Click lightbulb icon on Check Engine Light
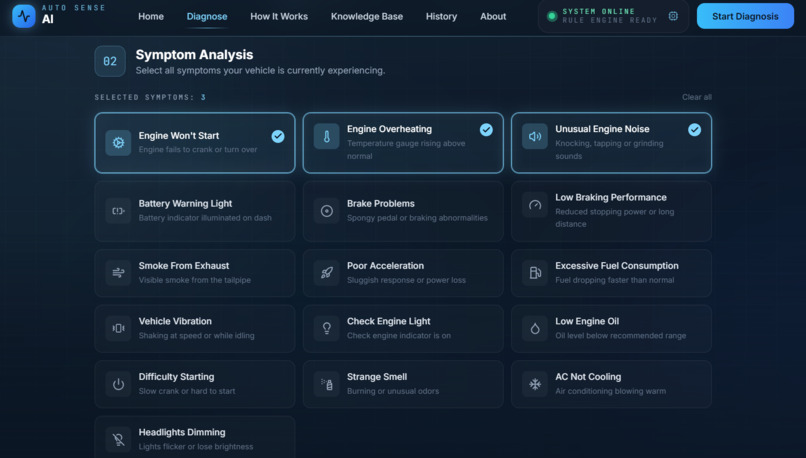 pos(326,328)
